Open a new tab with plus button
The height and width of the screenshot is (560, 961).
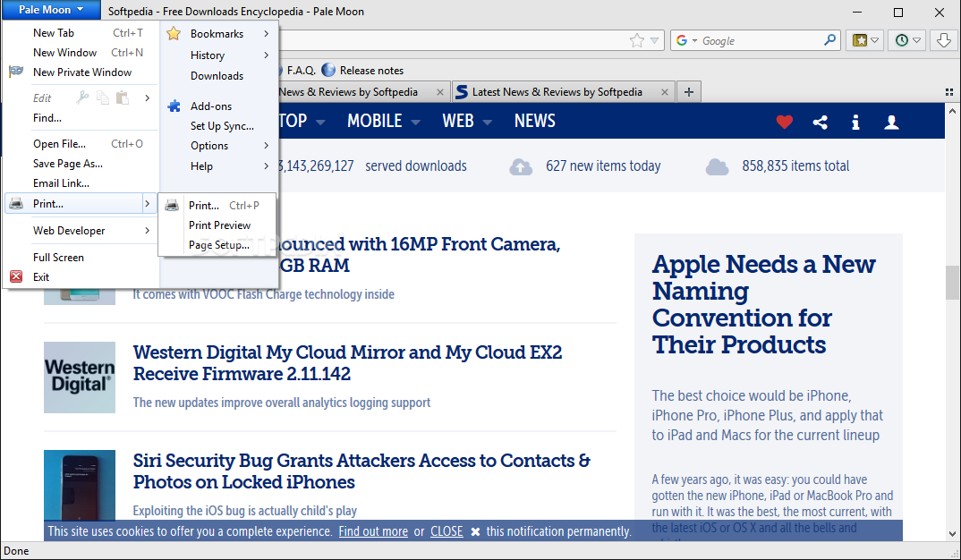[689, 92]
